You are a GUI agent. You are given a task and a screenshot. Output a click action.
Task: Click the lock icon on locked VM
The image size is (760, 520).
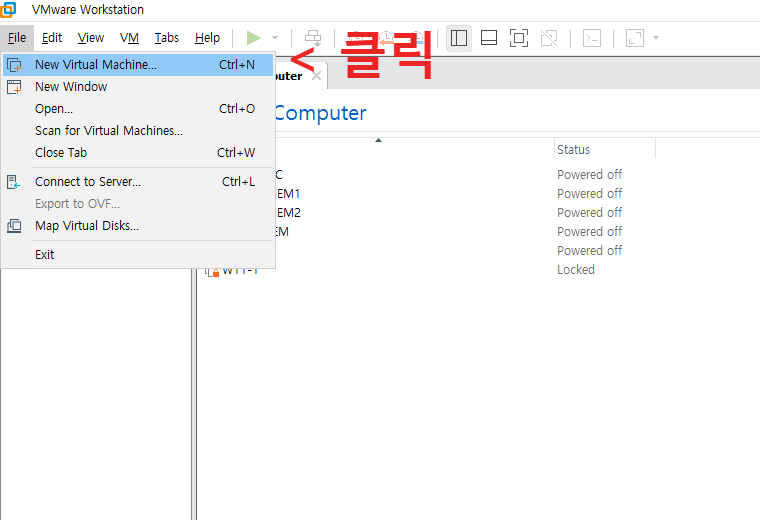click(216, 273)
